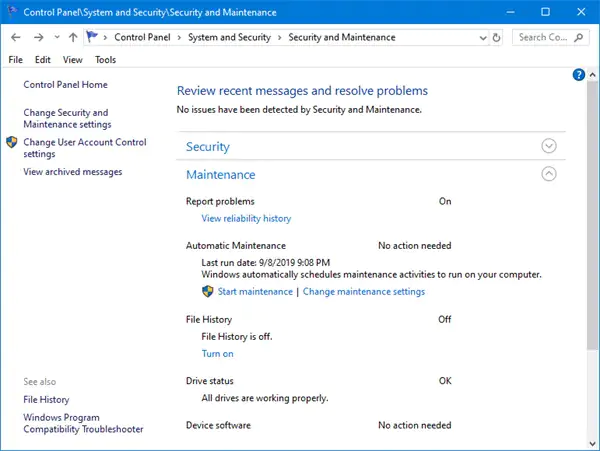
Task: Click the 'Automatic Maintenance' label
Action: coord(236,246)
